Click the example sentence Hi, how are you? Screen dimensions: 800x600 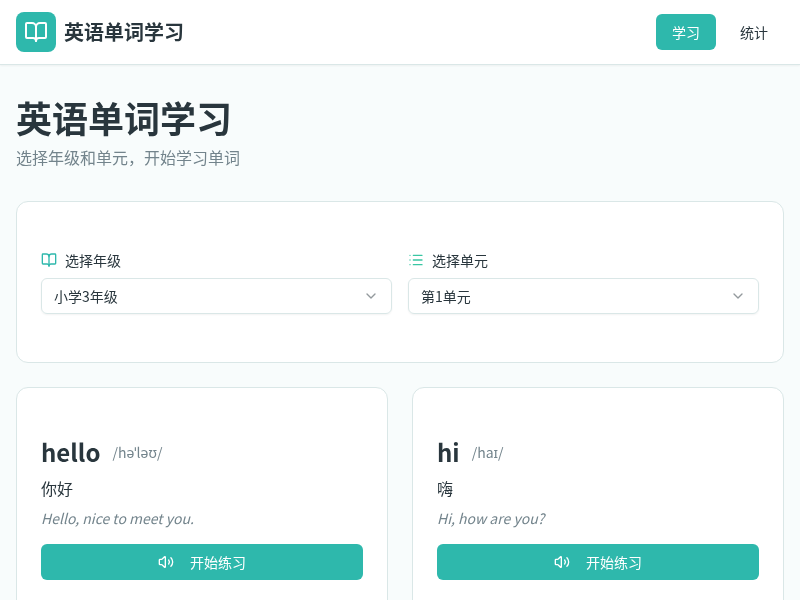coord(493,519)
